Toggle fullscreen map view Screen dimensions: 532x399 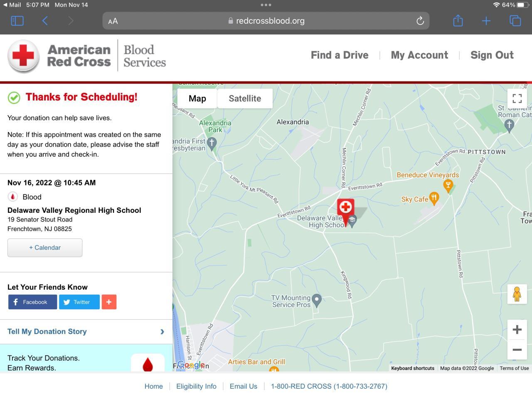(517, 99)
